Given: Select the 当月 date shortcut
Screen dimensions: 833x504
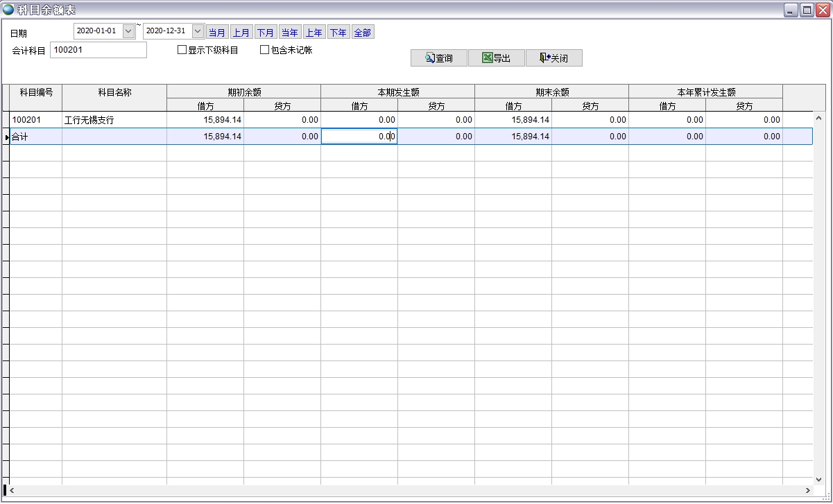Looking at the screenshot, I should point(216,33).
